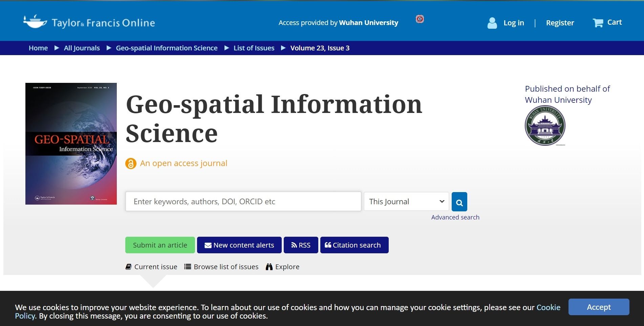This screenshot has width=644, height=326.
Task: Click the Register link
Action: point(560,23)
